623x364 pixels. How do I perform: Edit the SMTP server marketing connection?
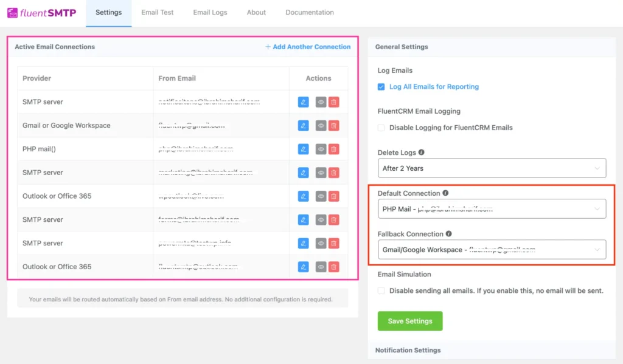[x=303, y=173]
